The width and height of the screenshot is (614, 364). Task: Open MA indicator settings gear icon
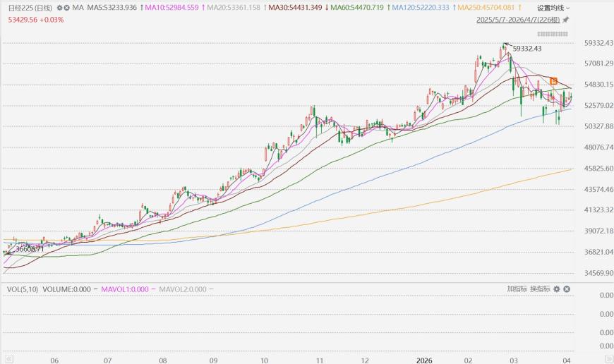(x=58, y=8)
